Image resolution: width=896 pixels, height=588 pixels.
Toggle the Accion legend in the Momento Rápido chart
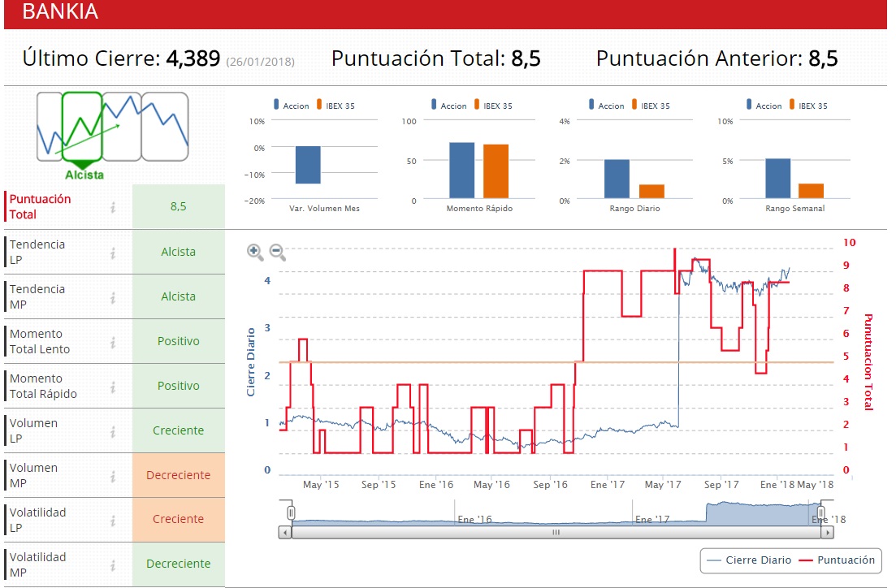(x=448, y=105)
